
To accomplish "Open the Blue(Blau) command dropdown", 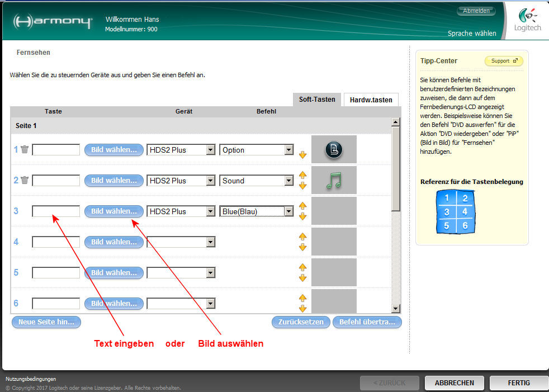I will (x=288, y=211).
